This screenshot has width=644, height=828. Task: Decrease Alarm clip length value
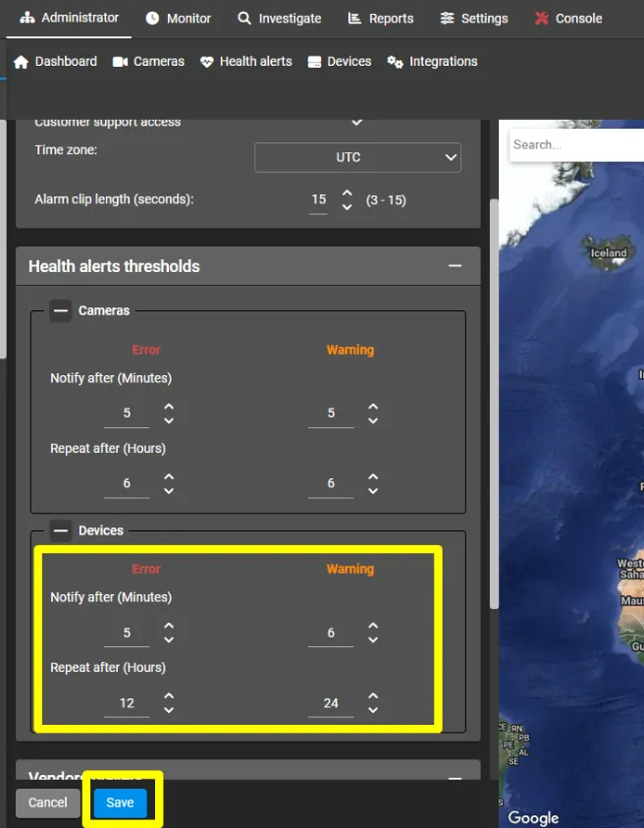[x=347, y=207]
